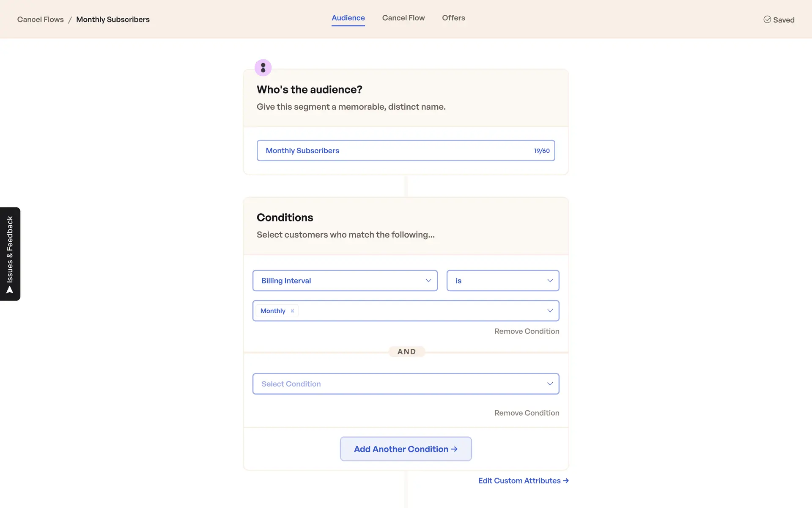
Task: Click the chevron on the Monthly value field
Action: point(550,311)
